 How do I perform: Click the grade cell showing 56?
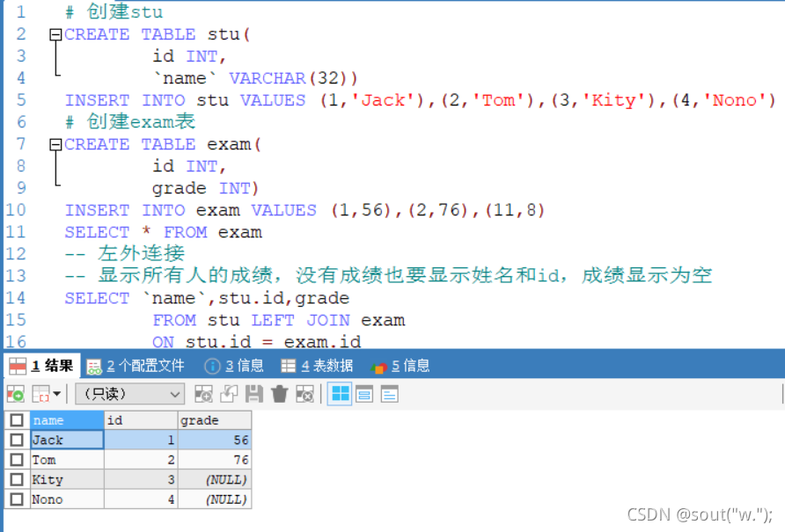pos(214,440)
